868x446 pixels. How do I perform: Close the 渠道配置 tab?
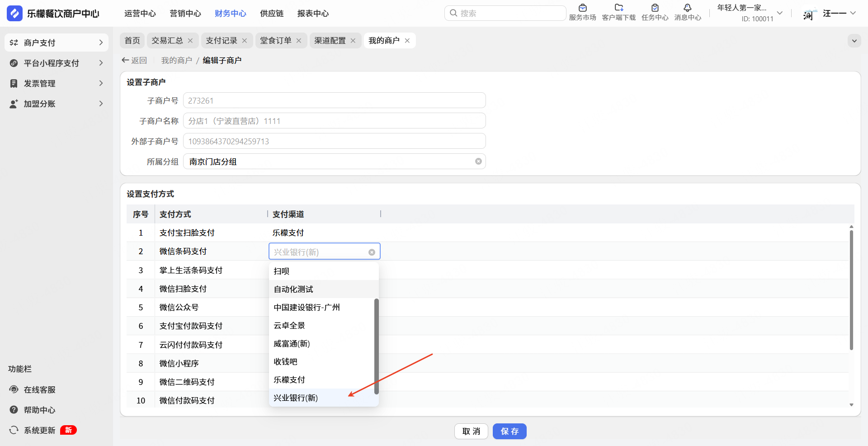(x=353, y=41)
